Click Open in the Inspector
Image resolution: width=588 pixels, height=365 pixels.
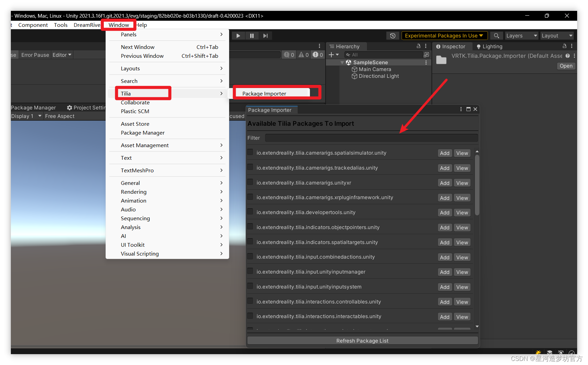566,66
